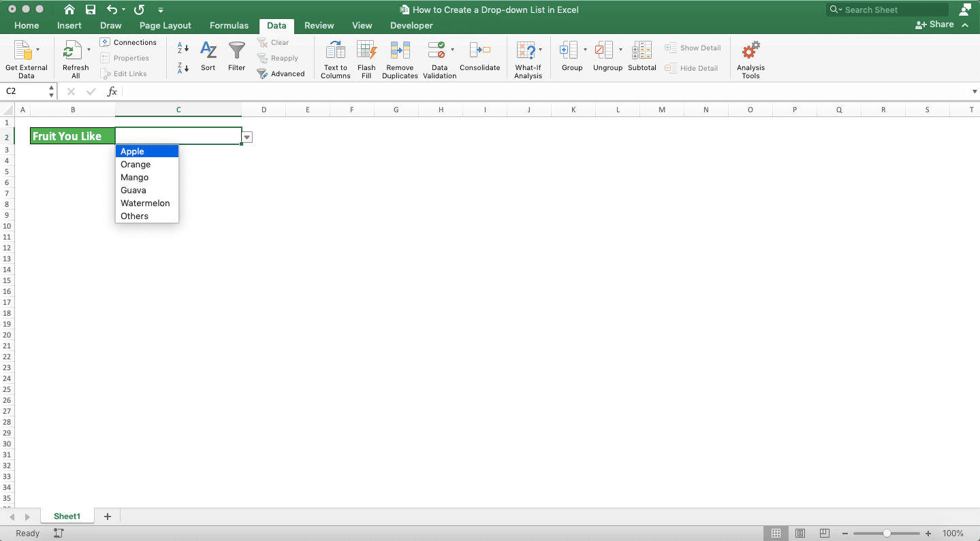Expand the Group dropdown arrow

(585, 50)
